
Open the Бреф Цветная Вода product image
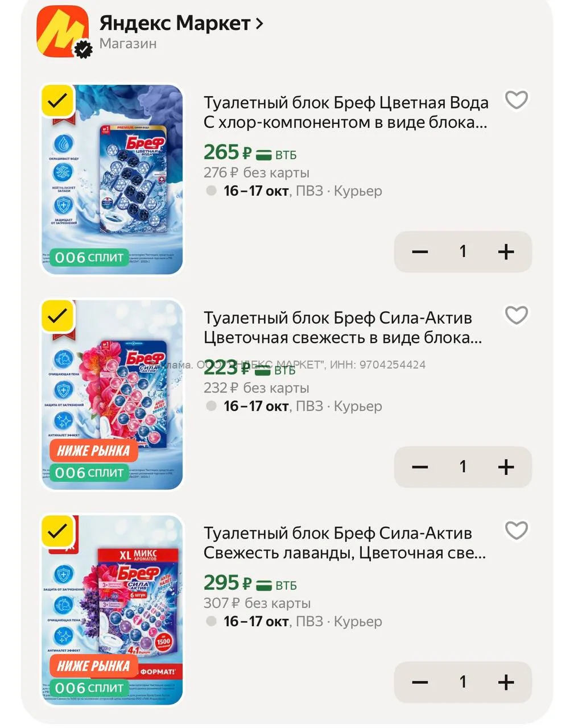coord(113,179)
